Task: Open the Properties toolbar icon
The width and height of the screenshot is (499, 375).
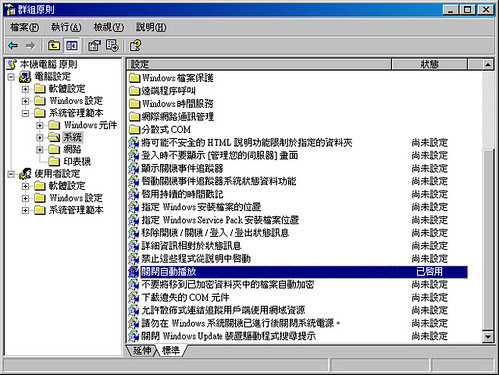Action: (x=94, y=45)
